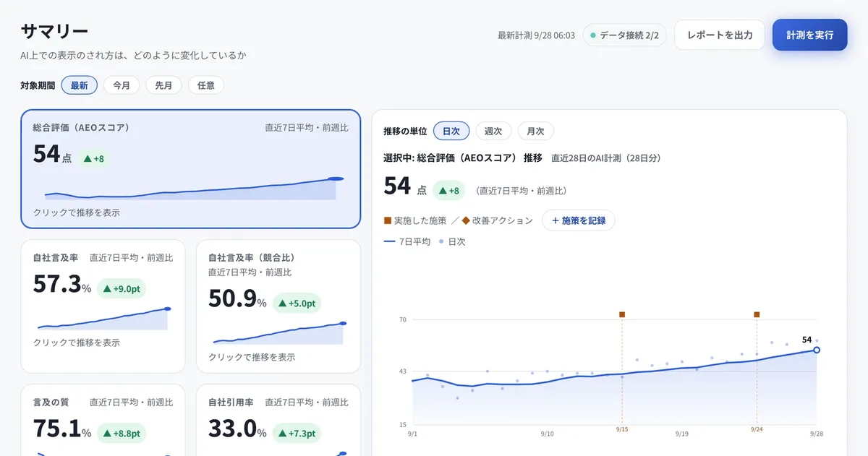Click the 33.0% value in 自社引用率 card
The width and height of the screenshot is (868, 456).
tap(238, 429)
